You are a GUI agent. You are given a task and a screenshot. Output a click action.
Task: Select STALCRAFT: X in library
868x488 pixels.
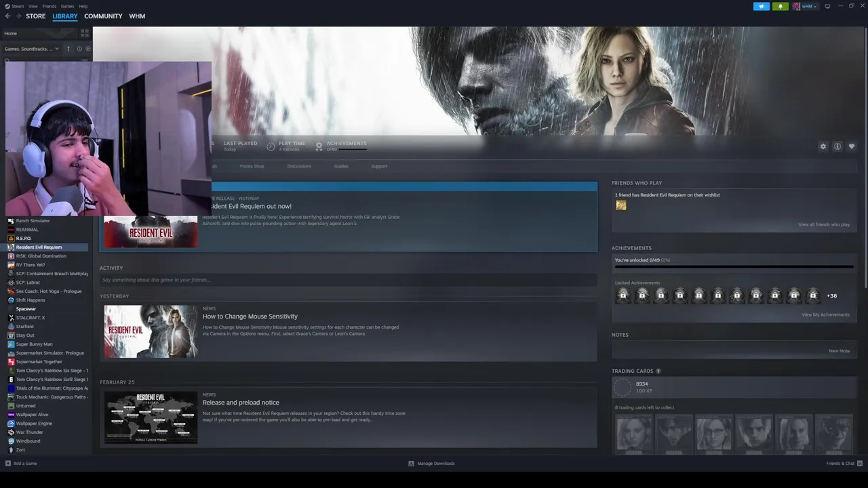coord(31,318)
